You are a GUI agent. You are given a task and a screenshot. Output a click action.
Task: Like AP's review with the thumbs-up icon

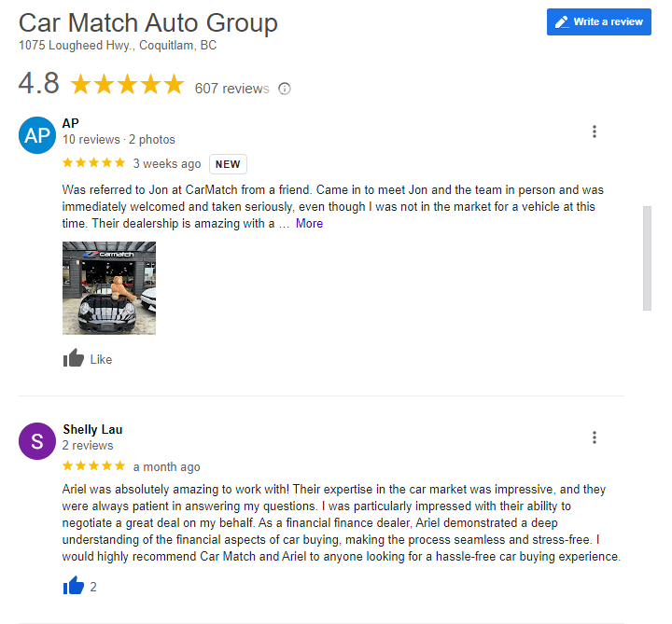(74, 358)
